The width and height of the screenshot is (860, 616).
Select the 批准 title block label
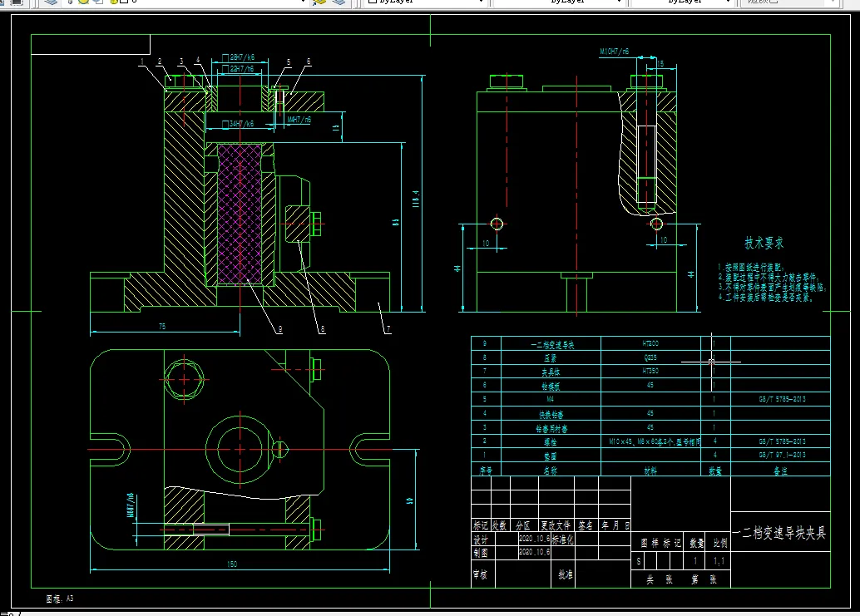point(566,574)
